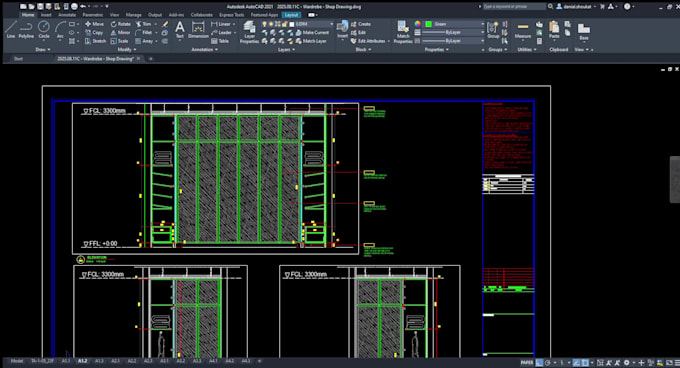Image resolution: width=680 pixels, height=368 pixels.
Task: Select the Arc tool
Action: [x=60, y=30]
